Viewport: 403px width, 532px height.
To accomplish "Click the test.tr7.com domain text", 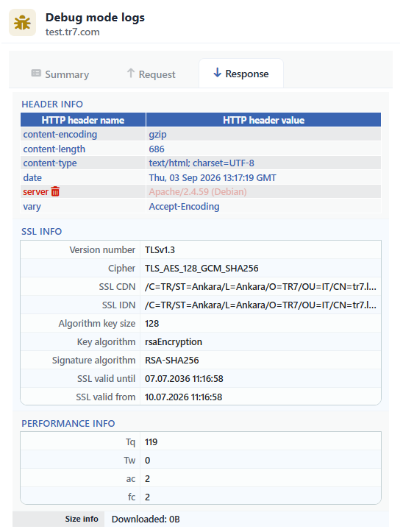I will coord(73,32).
